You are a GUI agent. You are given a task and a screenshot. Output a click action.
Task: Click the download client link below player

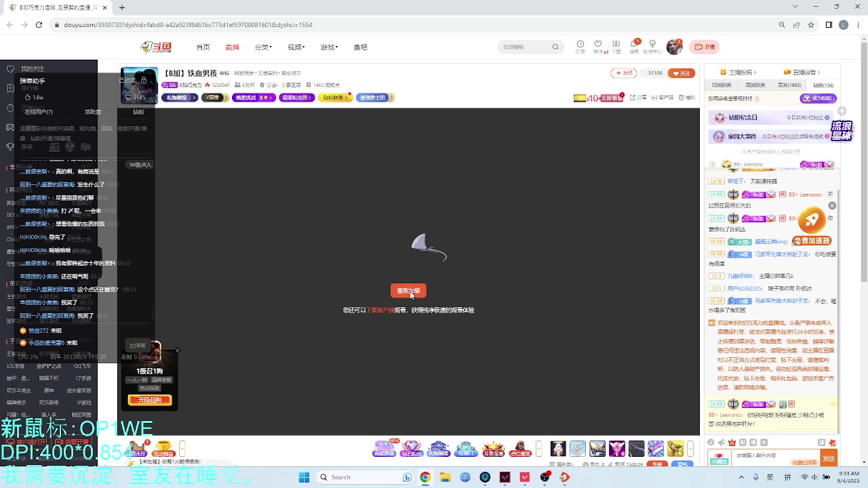(380, 310)
